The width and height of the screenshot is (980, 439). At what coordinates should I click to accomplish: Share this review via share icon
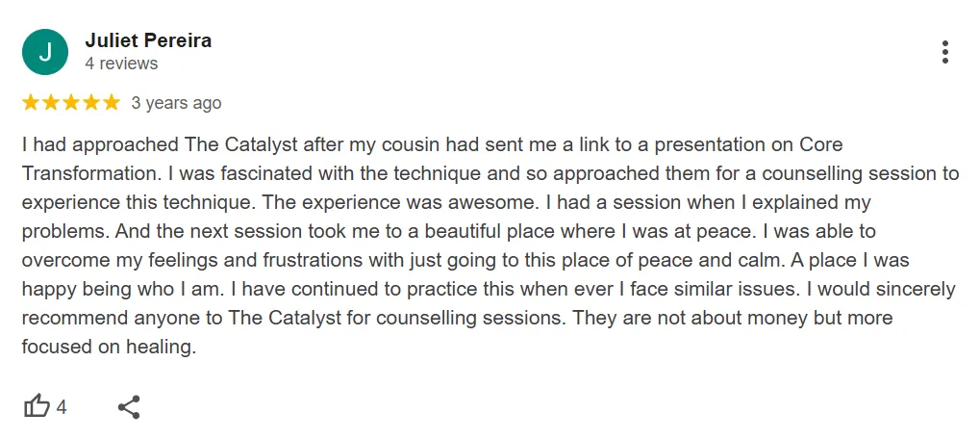point(129,406)
